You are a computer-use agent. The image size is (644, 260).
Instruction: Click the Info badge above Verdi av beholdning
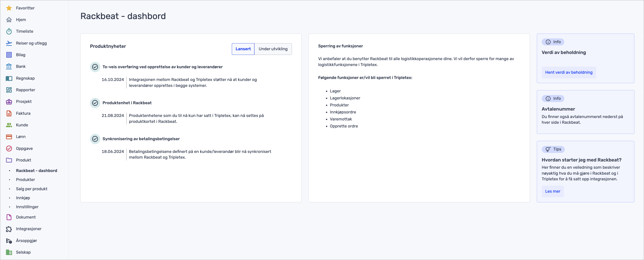(x=553, y=42)
